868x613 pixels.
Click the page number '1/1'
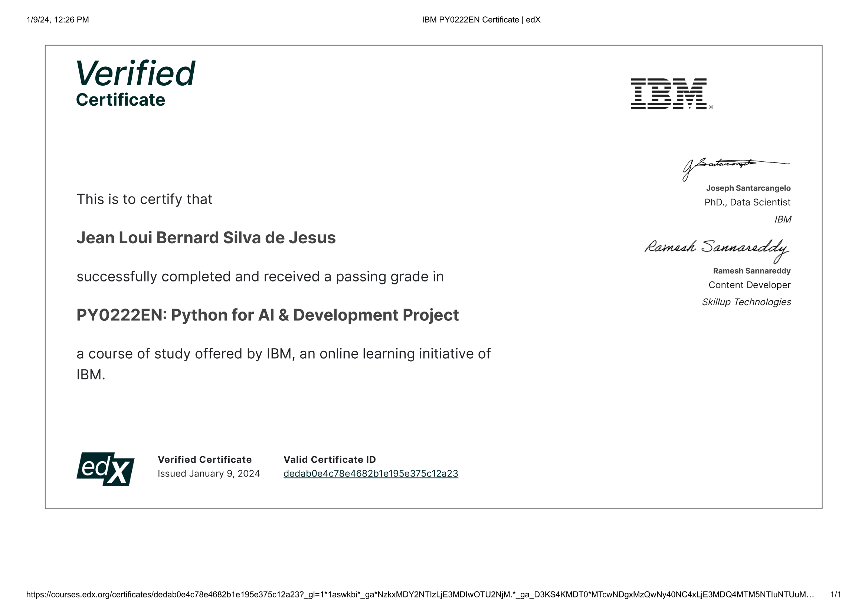pos(835,594)
